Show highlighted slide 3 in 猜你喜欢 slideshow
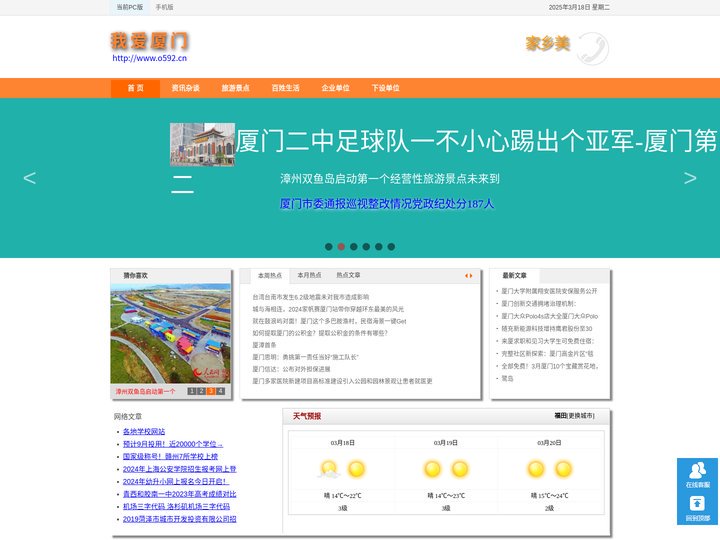 [211, 391]
